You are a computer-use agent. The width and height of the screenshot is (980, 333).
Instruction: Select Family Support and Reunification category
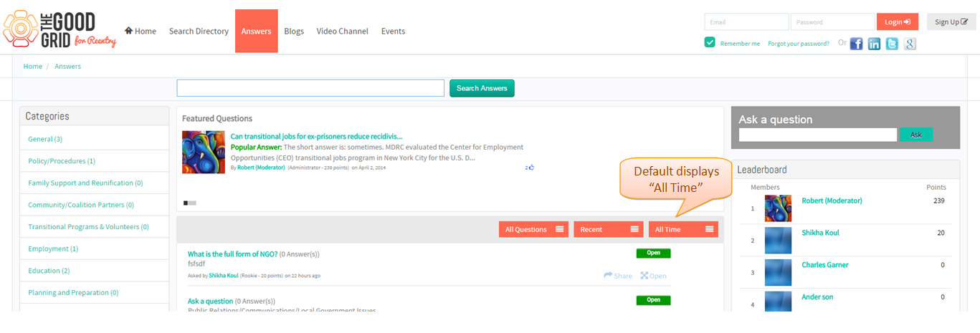click(85, 183)
